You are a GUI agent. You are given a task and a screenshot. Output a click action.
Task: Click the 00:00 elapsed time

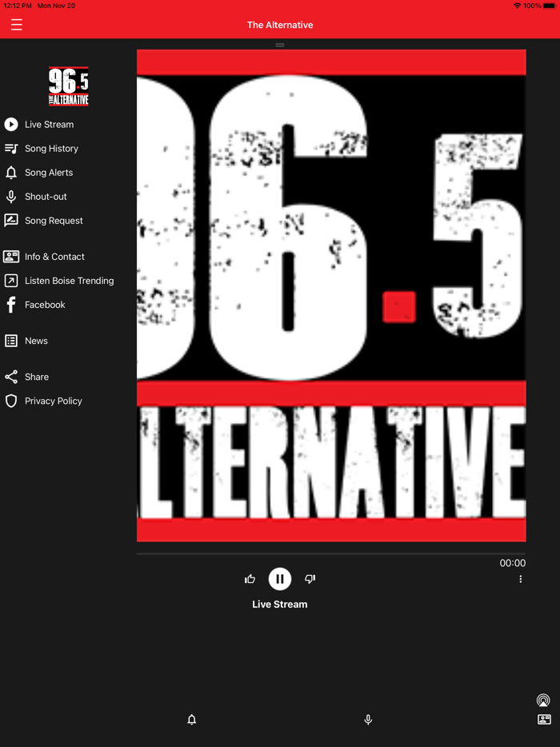point(512,563)
